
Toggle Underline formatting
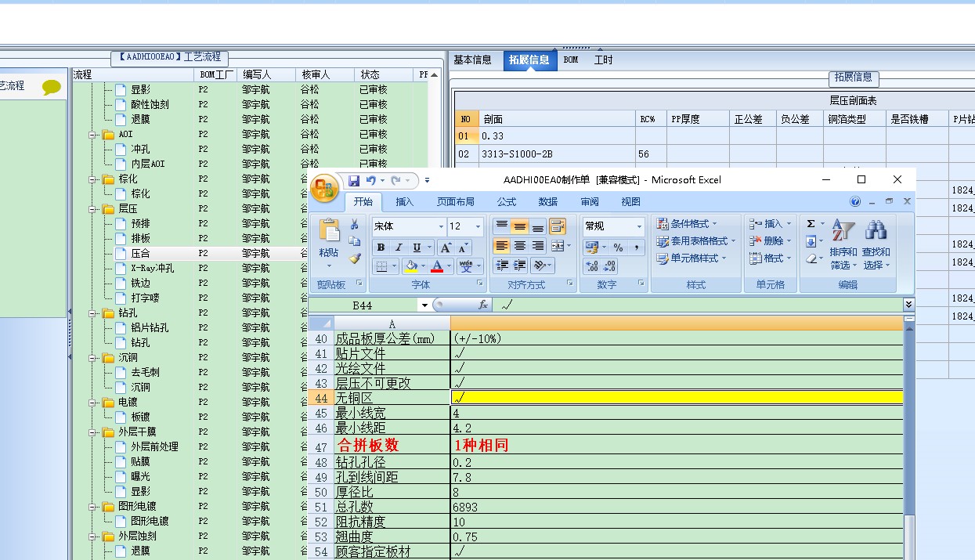pyautogui.click(x=417, y=247)
